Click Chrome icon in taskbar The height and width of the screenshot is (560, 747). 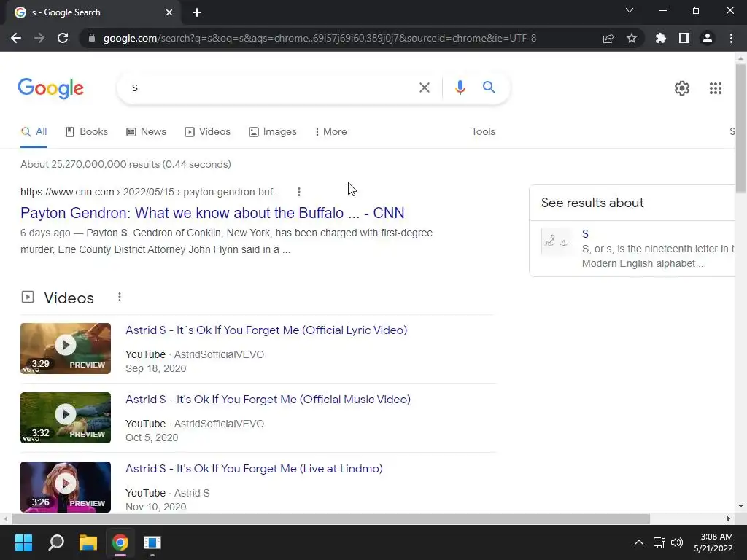point(120,542)
